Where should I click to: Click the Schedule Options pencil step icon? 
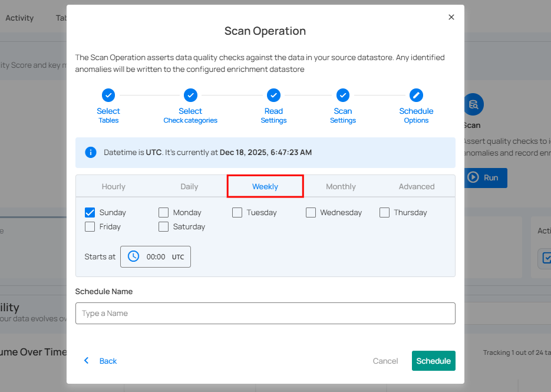416,95
